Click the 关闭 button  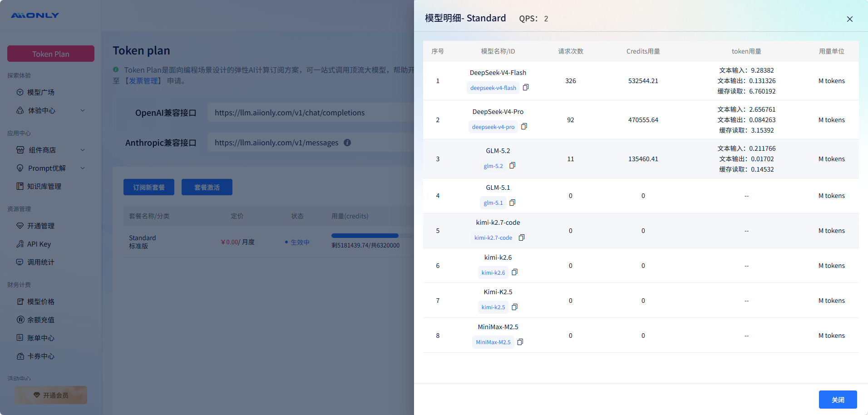(838, 400)
